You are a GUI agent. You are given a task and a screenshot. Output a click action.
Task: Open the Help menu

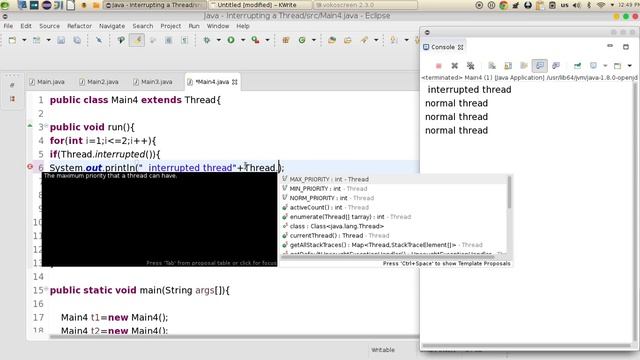[x=243, y=26]
